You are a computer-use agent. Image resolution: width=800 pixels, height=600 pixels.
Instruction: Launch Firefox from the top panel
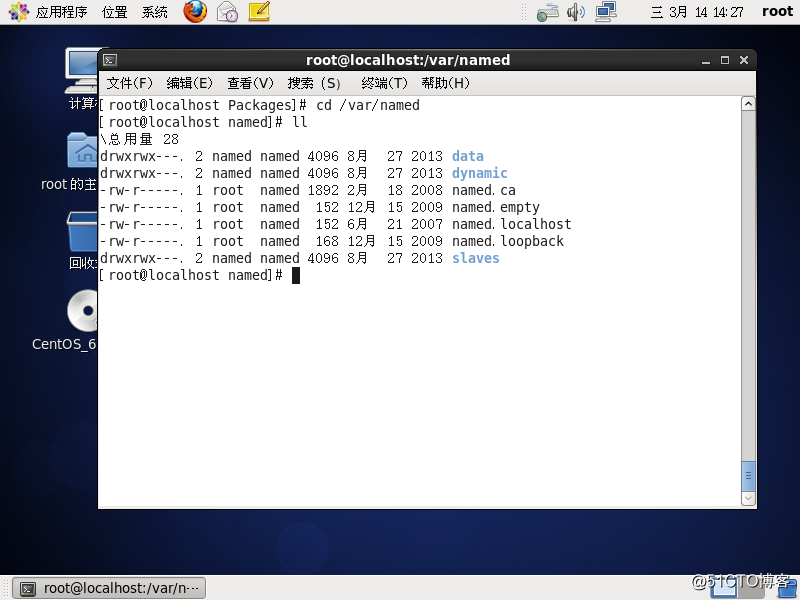coord(195,12)
